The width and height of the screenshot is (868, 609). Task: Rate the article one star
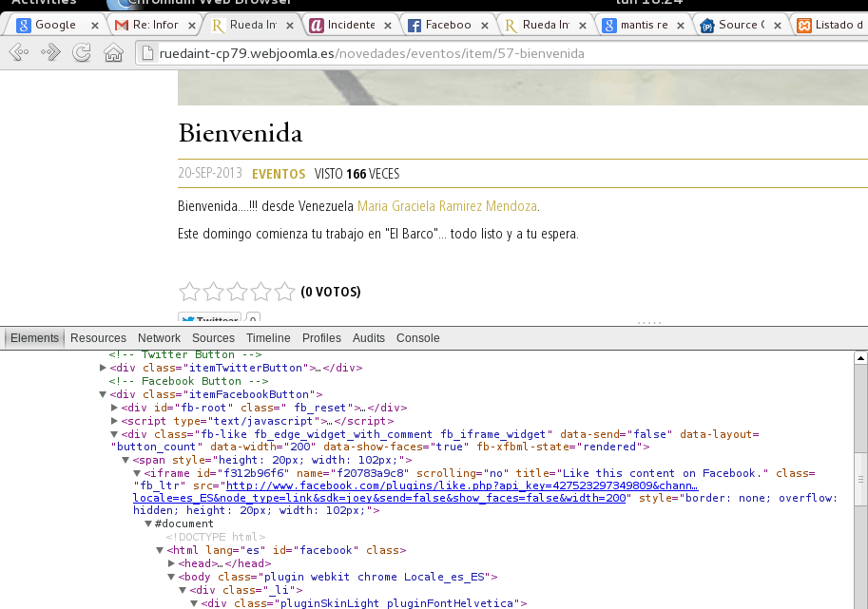coord(189,292)
